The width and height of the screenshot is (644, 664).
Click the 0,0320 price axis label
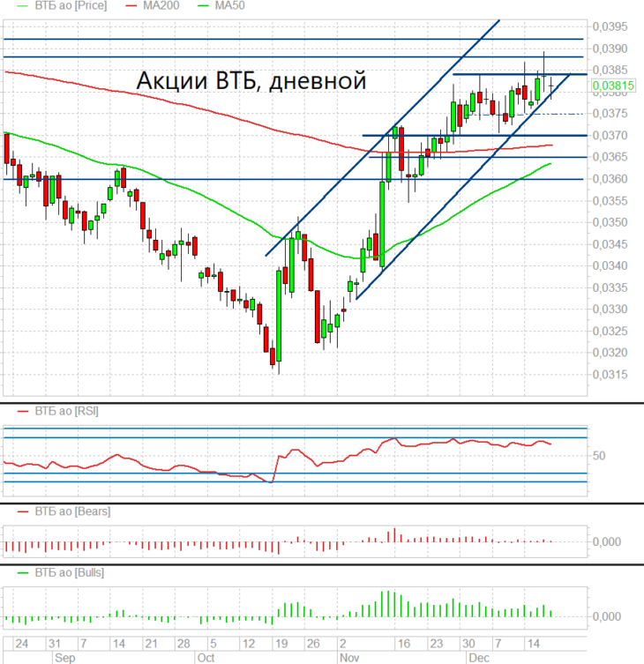click(x=610, y=353)
